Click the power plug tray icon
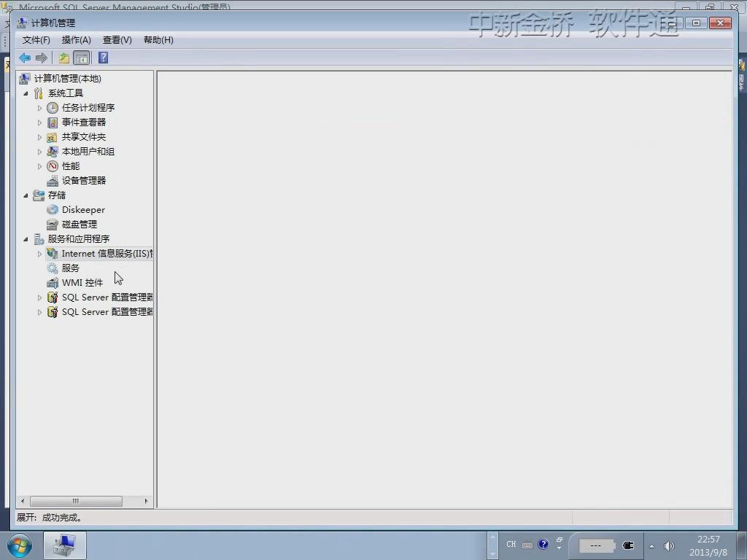747x560 pixels. (x=628, y=545)
